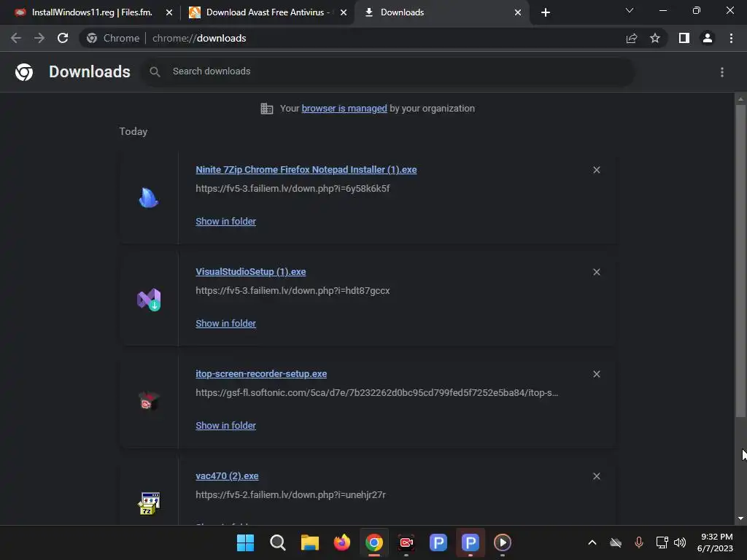Screen dimensions: 747x560
Task: Go back using the browser back arrow
Action: pos(16,38)
